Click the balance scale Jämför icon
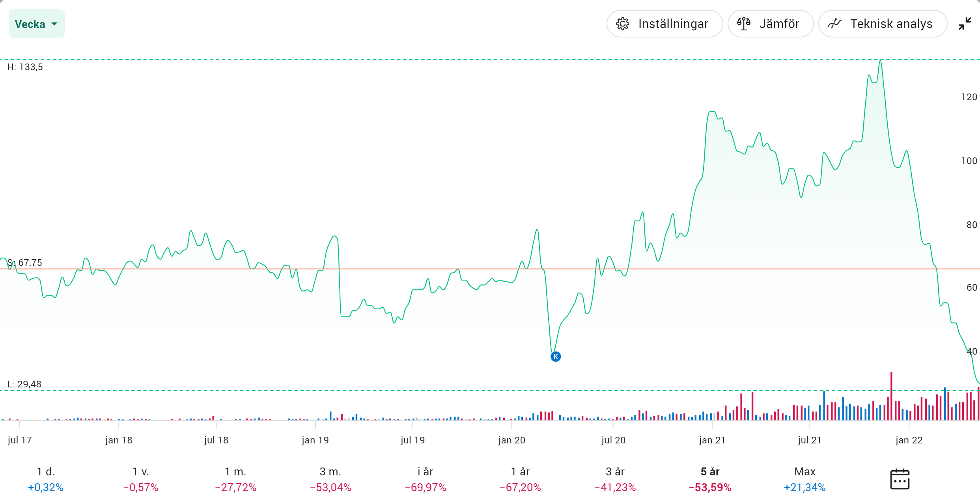The image size is (980, 501). point(743,24)
